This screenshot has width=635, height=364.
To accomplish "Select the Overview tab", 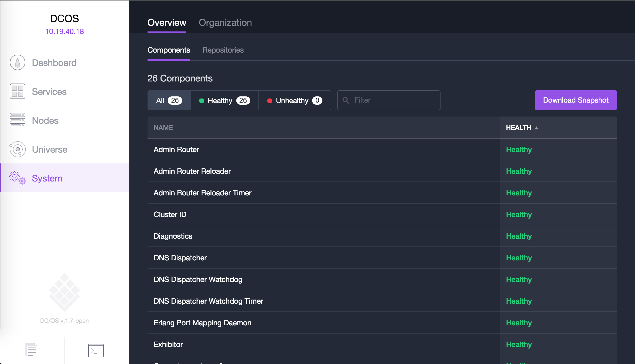I will click(x=167, y=23).
